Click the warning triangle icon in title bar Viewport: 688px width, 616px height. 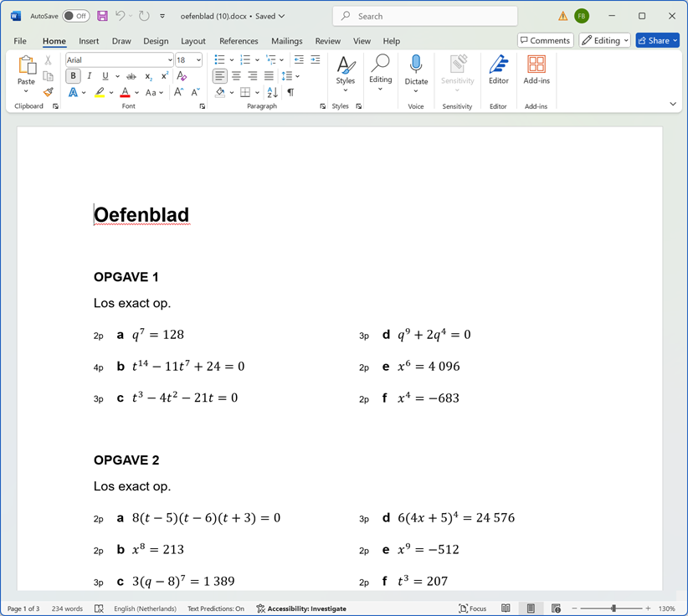click(x=562, y=16)
